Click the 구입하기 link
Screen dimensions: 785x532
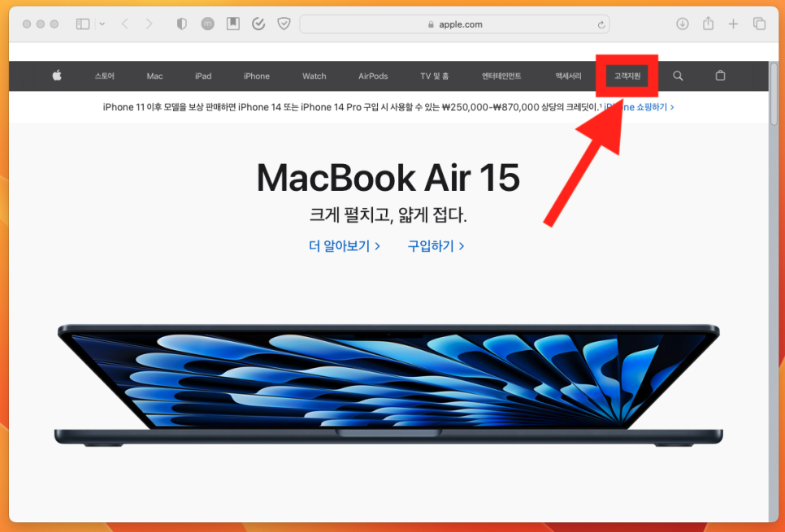point(436,246)
